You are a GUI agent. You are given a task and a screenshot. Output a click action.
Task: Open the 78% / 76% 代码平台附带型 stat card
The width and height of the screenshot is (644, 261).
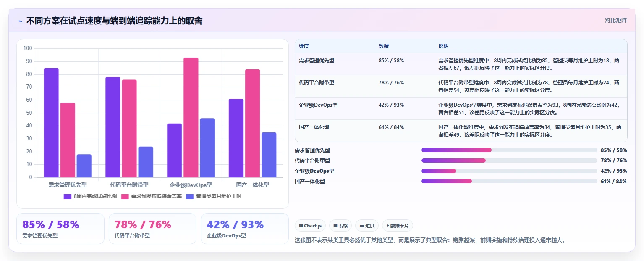pos(152,229)
